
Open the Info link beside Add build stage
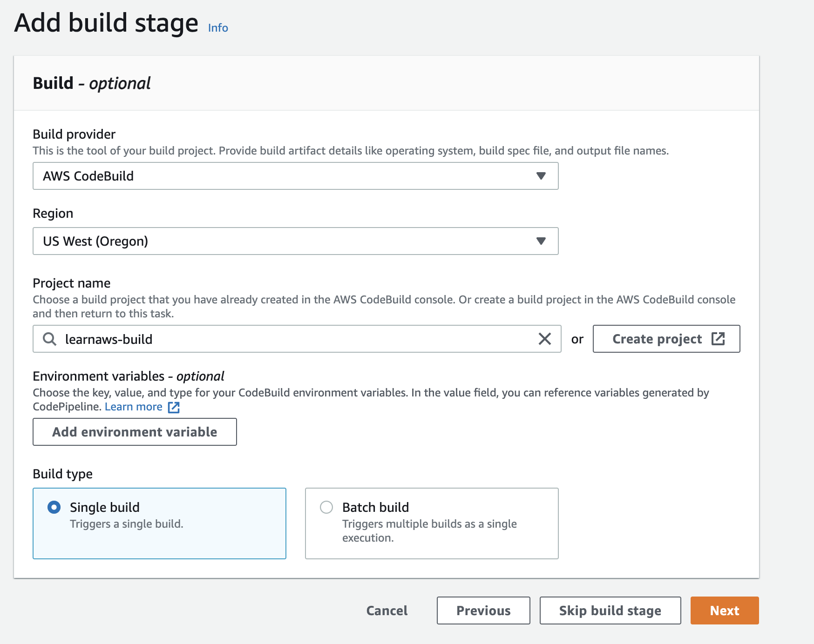(218, 28)
